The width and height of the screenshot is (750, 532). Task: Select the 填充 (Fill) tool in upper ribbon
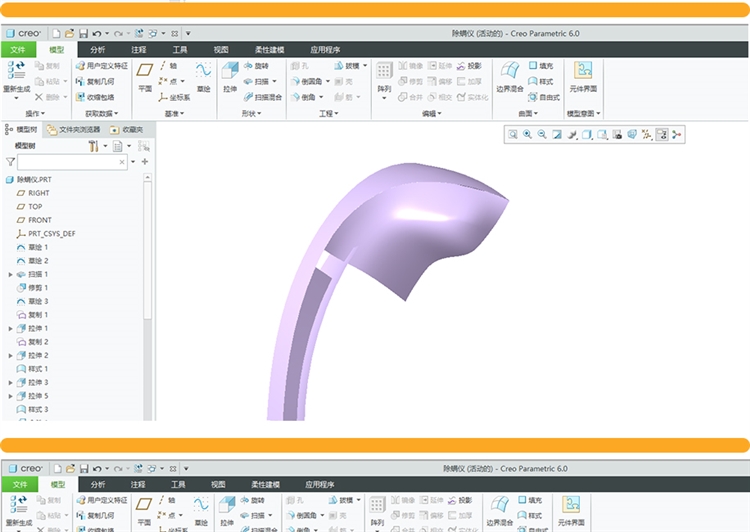(540, 66)
